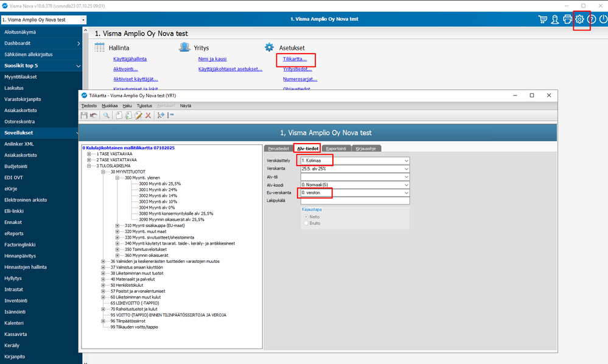Click the Lakipykälä input field
This screenshot has height=364, width=608.
click(355, 201)
